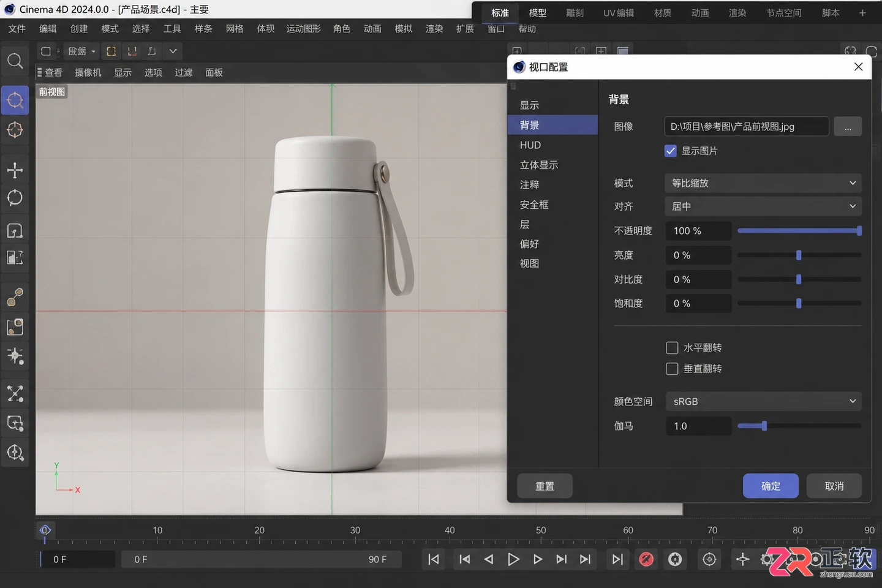
Task: Click the square-with-ball icon in left toolbar
Action: (15, 326)
